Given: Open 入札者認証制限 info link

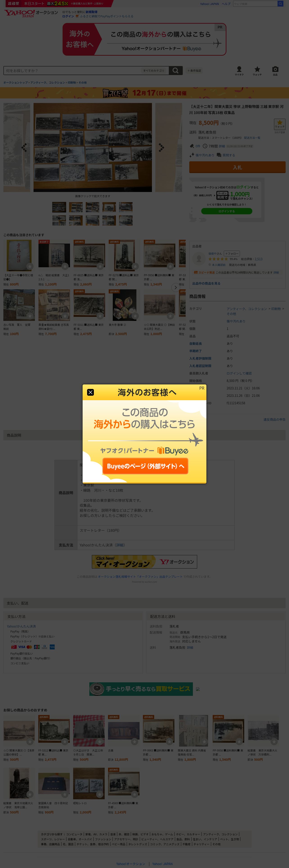Looking at the screenshot, I should pos(200,365).
